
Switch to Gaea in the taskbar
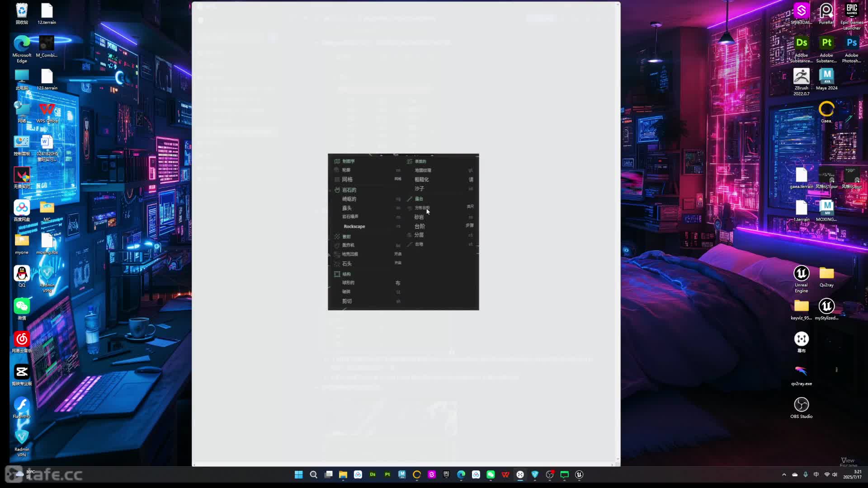click(417, 474)
